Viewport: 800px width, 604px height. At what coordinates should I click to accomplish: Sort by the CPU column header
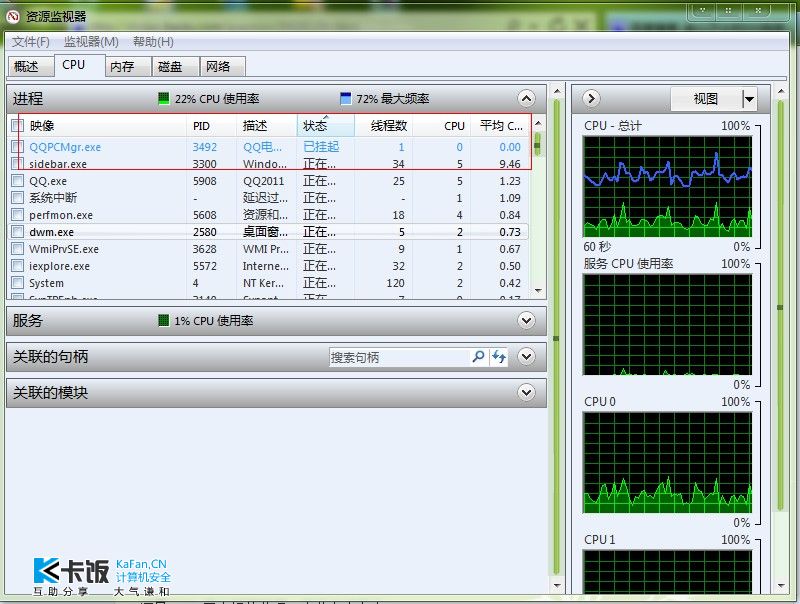click(x=441, y=125)
